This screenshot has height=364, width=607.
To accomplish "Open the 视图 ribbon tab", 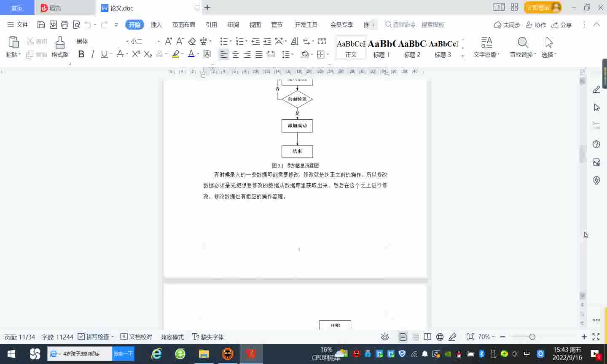I will [255, 25].
